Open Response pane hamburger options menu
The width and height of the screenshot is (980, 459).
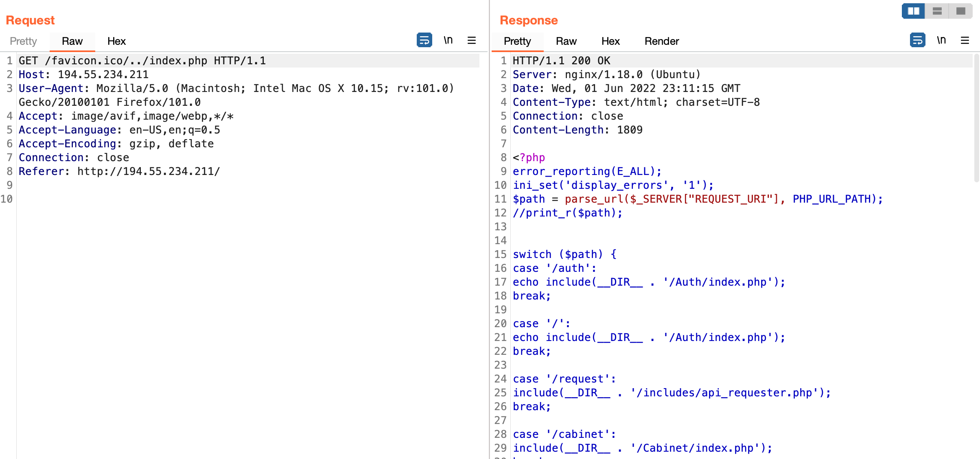pyautogui.click(x=965, y=40)
